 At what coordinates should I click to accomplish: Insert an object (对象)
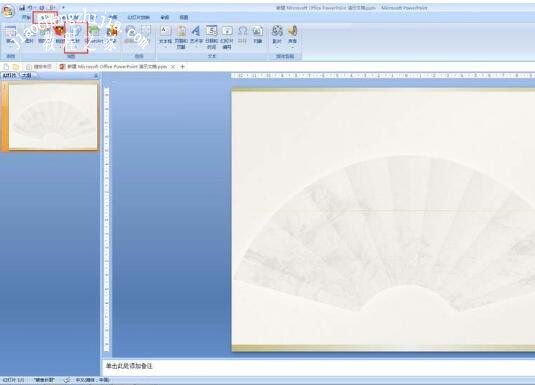coord(258,34)
